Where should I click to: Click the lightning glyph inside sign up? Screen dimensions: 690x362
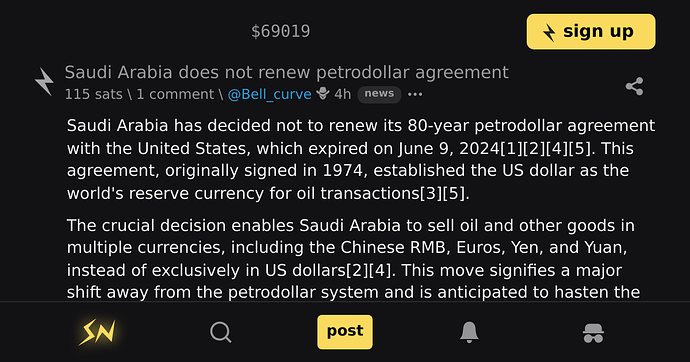pos(549,32)
